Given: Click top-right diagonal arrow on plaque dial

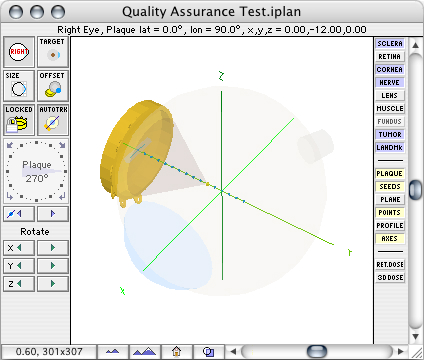Looking at the screenshot, I should (62, 145).
